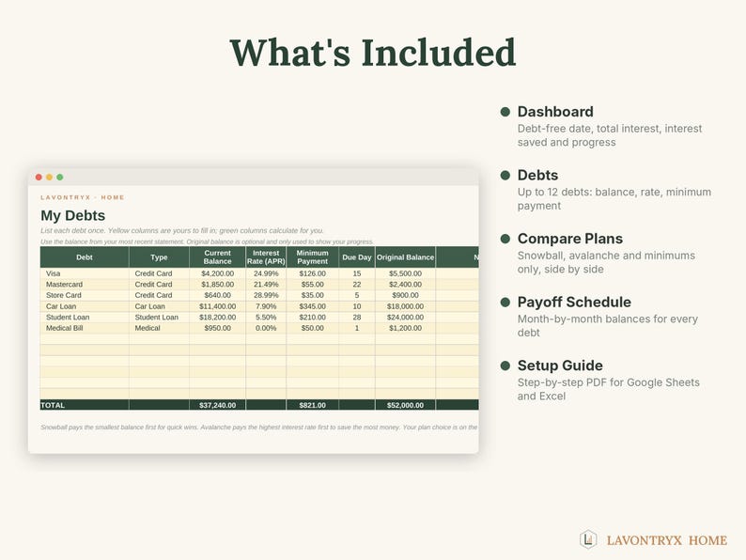Click the 'Payoff Schedule' feature heading
Viewport: 746px width, 560px height.
click(x=574, y=303)
